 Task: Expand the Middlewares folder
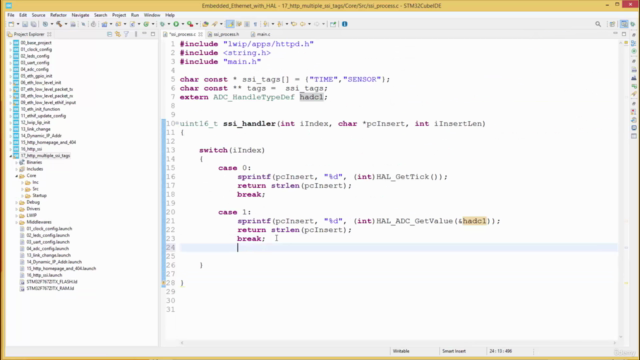coord(17,222)
